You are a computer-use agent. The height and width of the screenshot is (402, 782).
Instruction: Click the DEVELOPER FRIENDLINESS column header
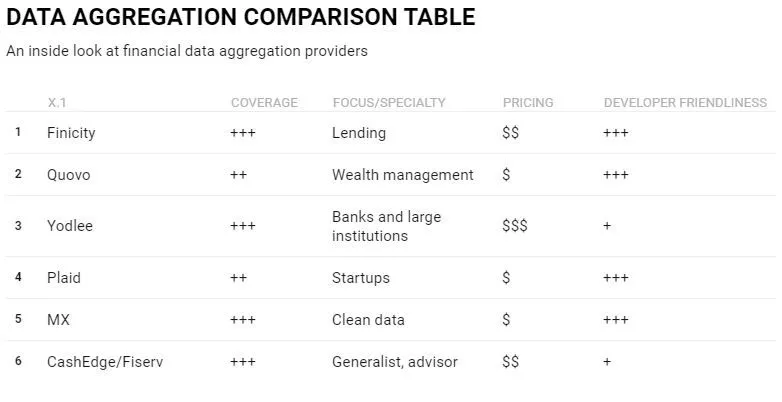(685, 103)
